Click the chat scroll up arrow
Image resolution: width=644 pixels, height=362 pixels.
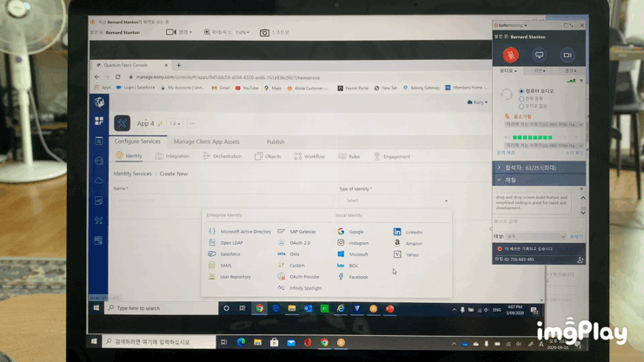[x=583, y=198]
